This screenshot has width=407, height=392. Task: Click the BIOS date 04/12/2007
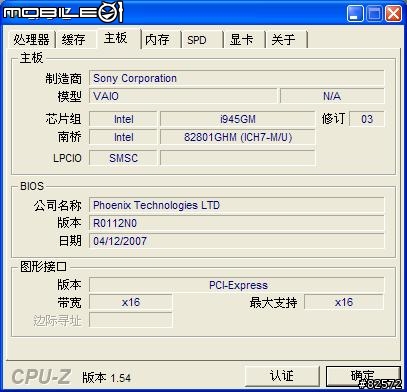(x=237, y=241)
